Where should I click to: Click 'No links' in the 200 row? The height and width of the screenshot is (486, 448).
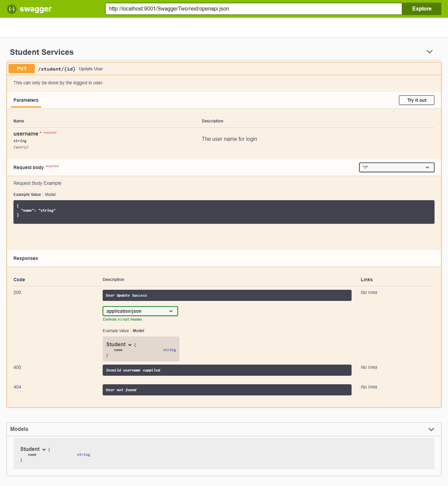click(369, 292)
